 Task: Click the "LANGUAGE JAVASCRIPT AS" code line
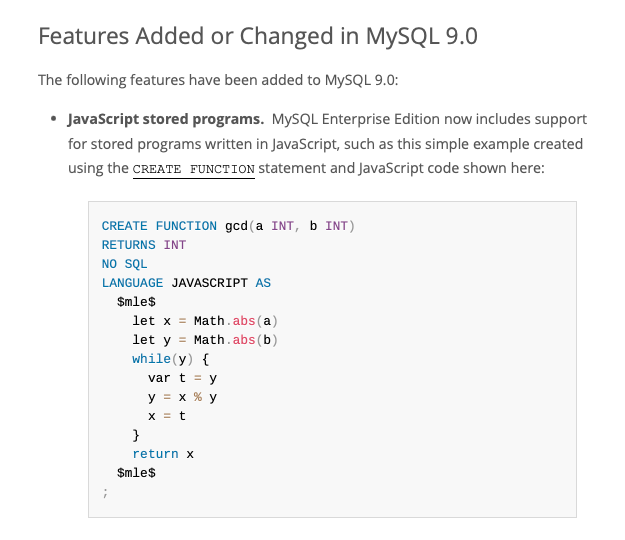click(186, 283)
